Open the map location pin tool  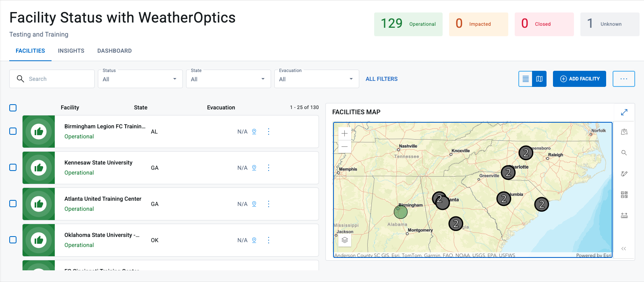tap(624, 132)
